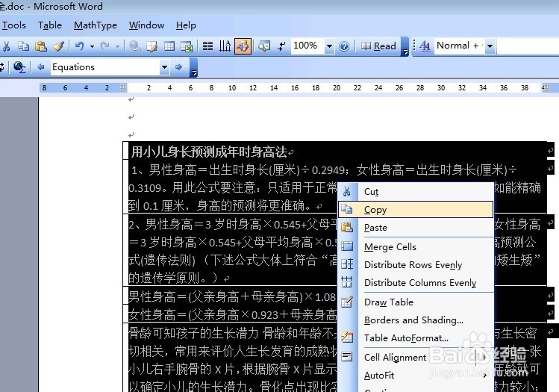Click the Word Help question mark icon
This screenshot has height=392, width=559.
344,46
